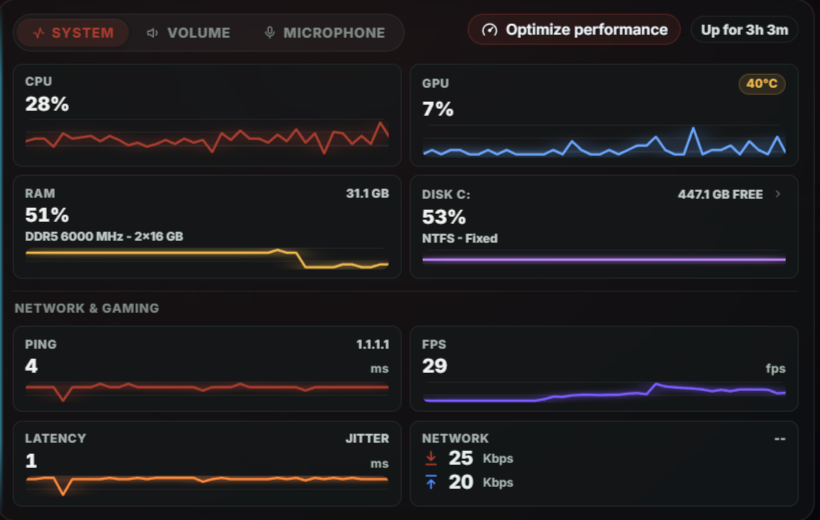Switch to the SYSTEM tab
This screenshot has width=820, height=520.
(x=73, y=33)
